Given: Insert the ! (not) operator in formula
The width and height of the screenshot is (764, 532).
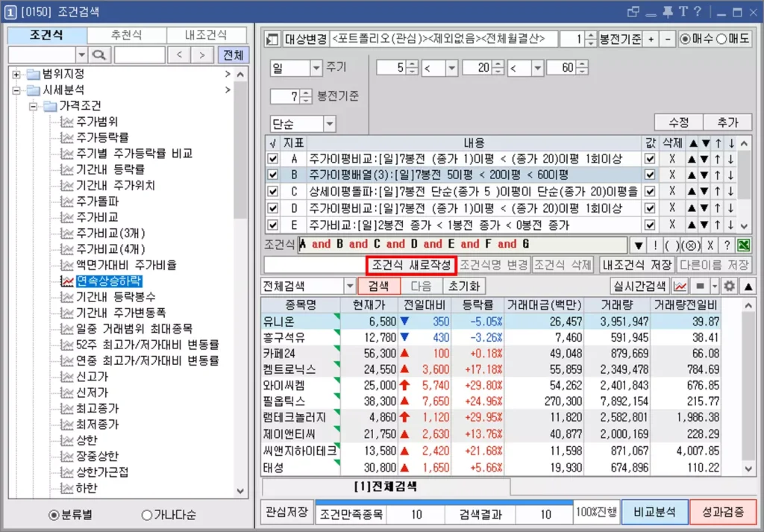Looking at the screenshot, I should pyautogui.click(x=655, y=245).
